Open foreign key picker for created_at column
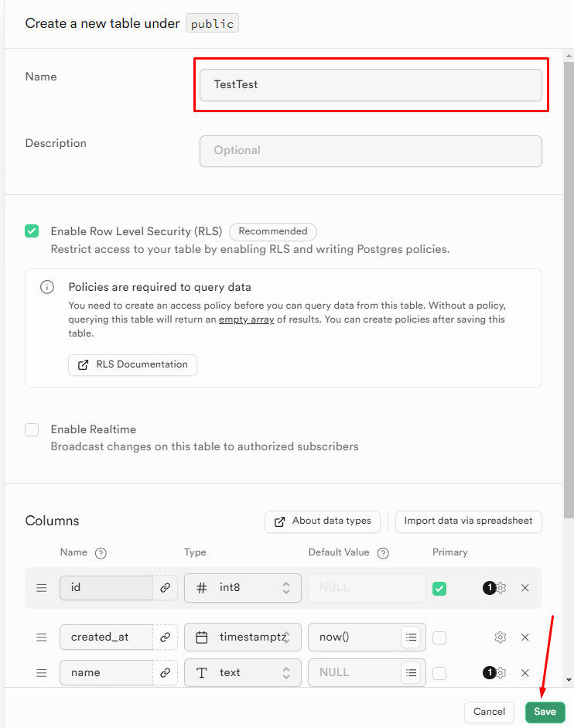Screen dimensions: 574x728 tap(165, 637)
